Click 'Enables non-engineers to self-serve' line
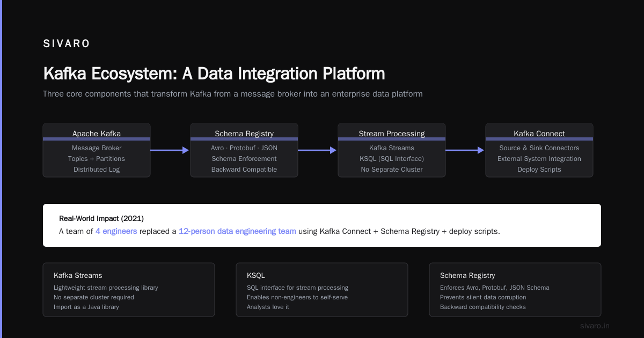The height and width of the screenshot is (338, 644). pos(297,297)
